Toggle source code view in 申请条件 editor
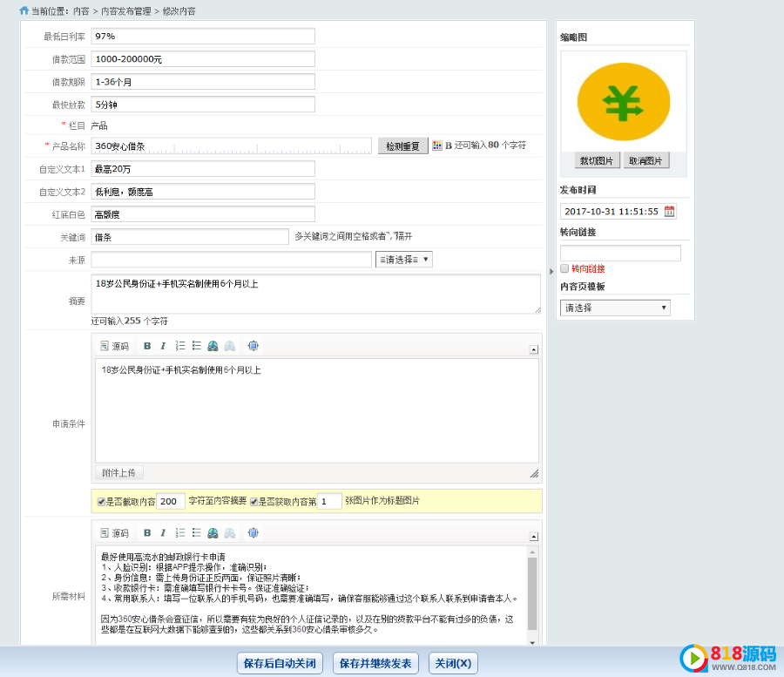784x677 pixels. pos(114,346)
